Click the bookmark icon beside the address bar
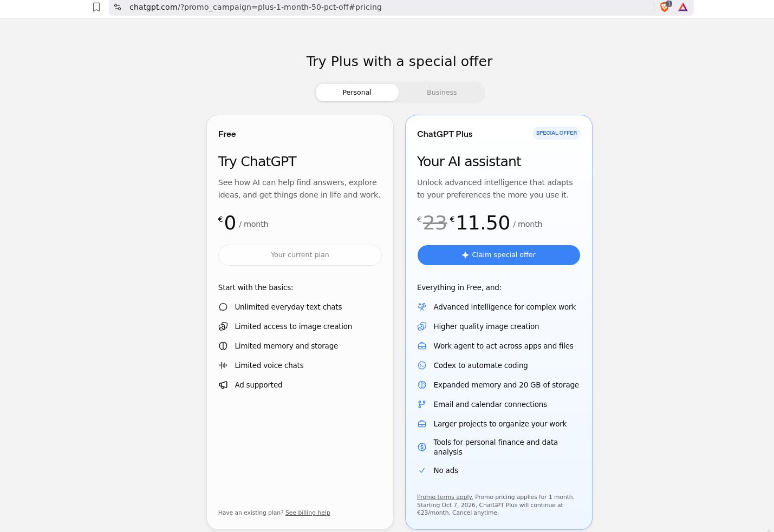 [96, 7]
